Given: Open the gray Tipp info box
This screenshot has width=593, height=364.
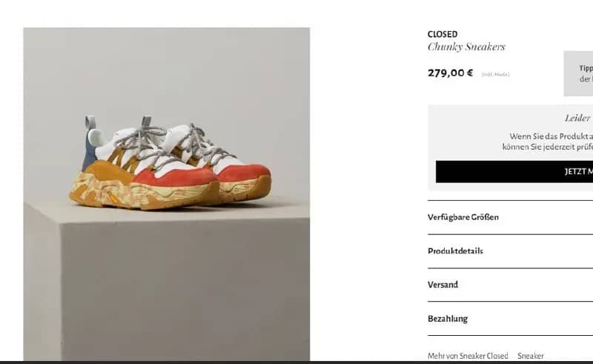Looking at the screenshot, I should pyautogui.click(x=578, y=73).
